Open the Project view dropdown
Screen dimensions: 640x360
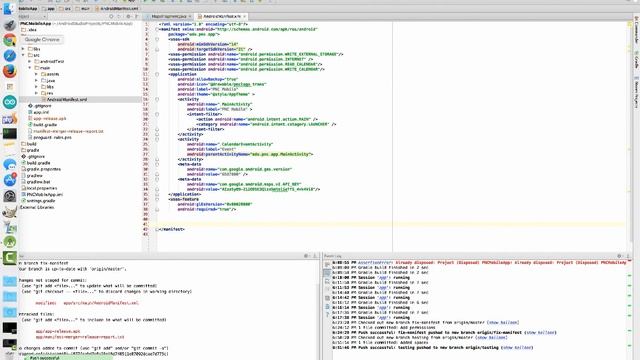(x=33, y=16)
